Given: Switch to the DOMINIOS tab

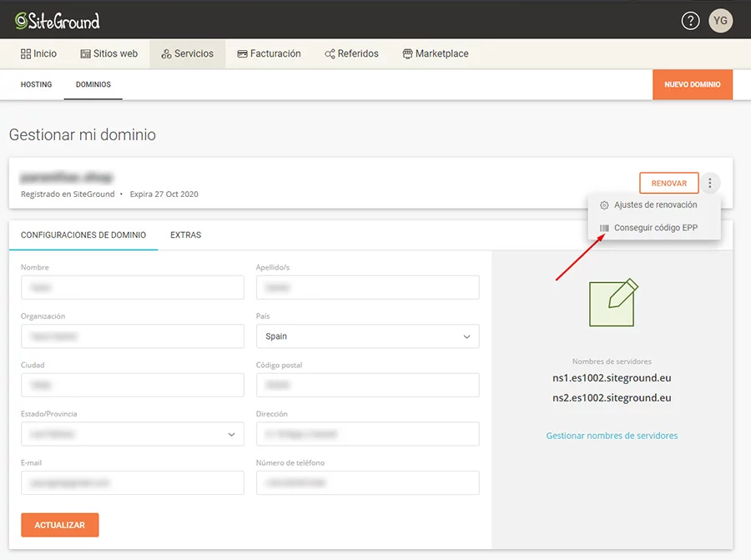Looking at the screenshot, I should (x=93, y=84).
